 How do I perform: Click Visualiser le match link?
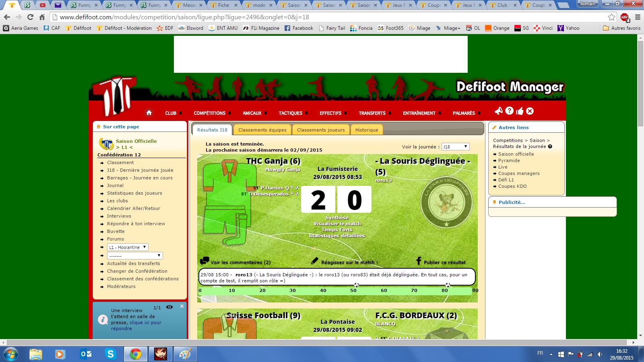337,224
